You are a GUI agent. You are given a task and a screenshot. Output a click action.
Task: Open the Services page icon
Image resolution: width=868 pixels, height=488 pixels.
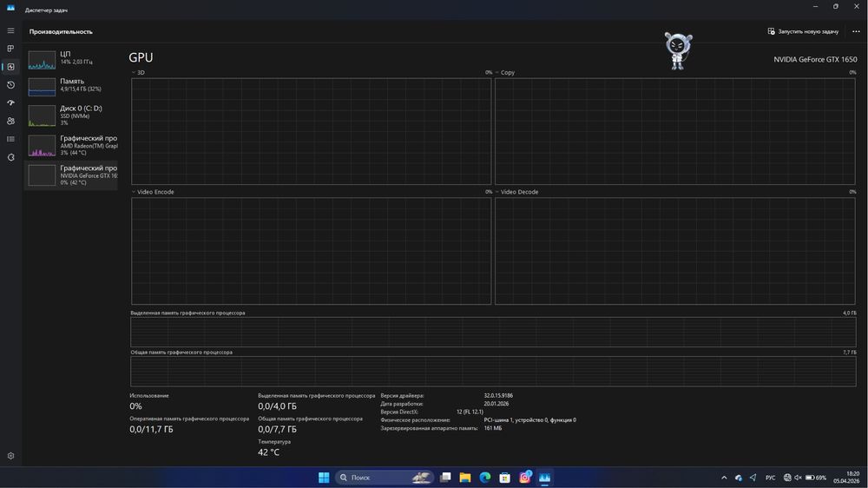10,157
